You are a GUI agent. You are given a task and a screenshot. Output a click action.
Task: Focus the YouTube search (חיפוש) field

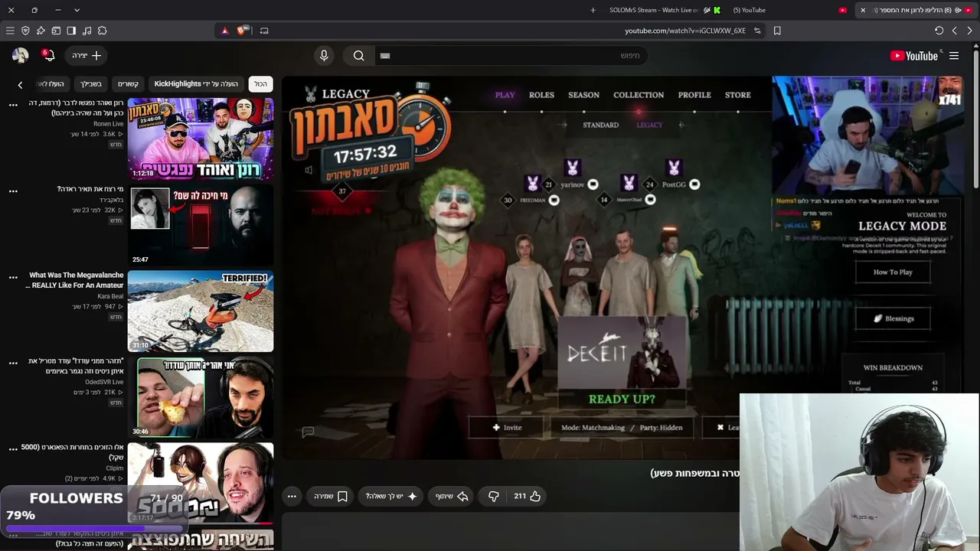click(510, 55)
